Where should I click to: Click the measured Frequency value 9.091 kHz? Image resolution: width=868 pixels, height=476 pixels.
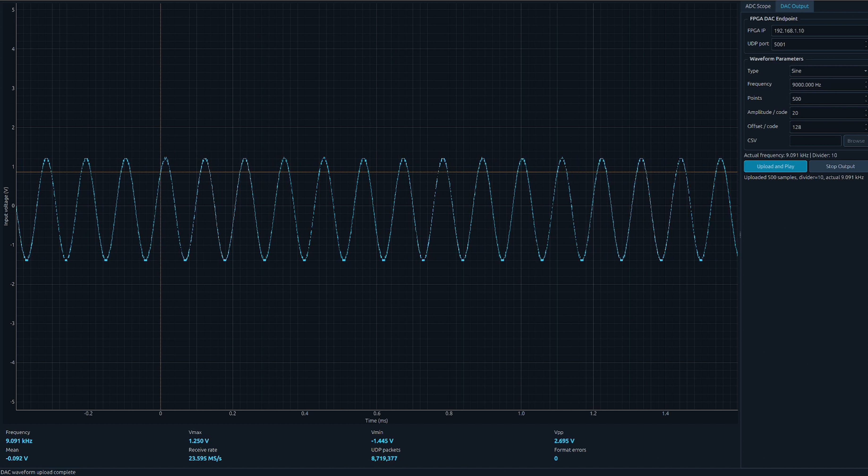[19, 441]
